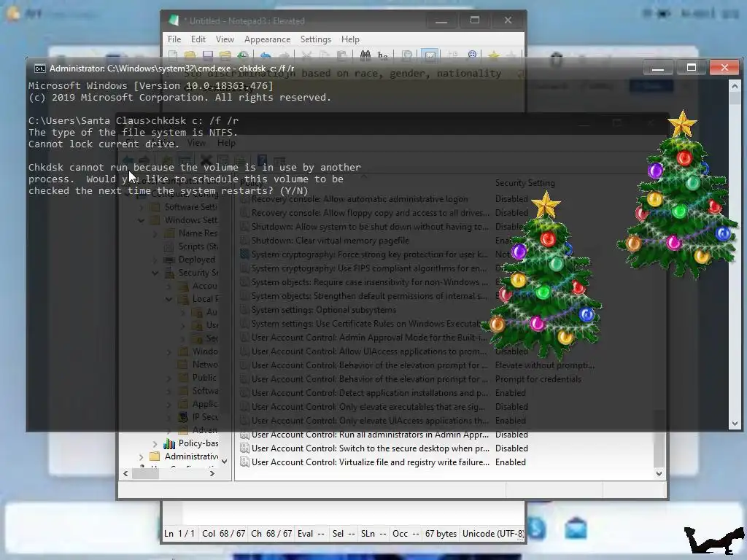
Task: Click 'Sel --' in Notepad3 status bar
Action: (x=344, y=533)
